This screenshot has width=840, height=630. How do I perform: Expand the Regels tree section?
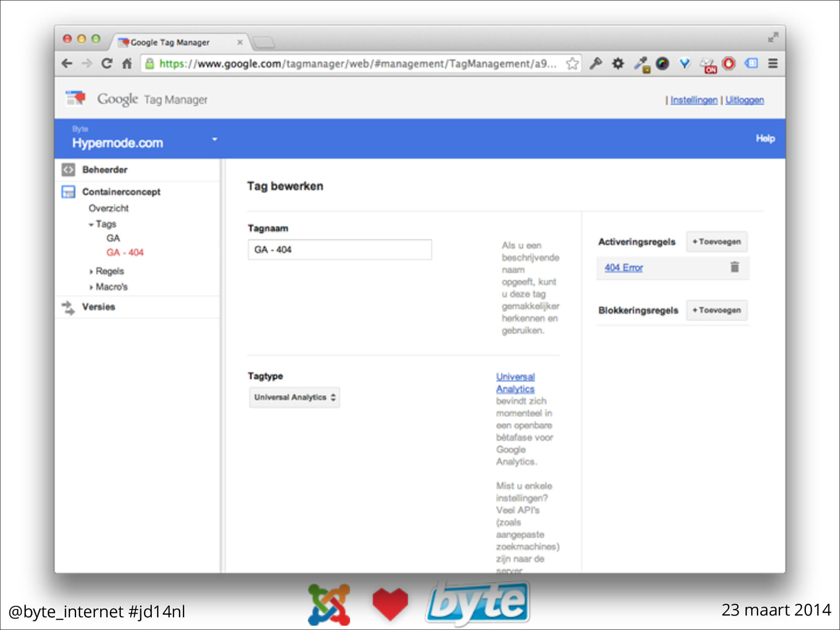tap(91, 272)
